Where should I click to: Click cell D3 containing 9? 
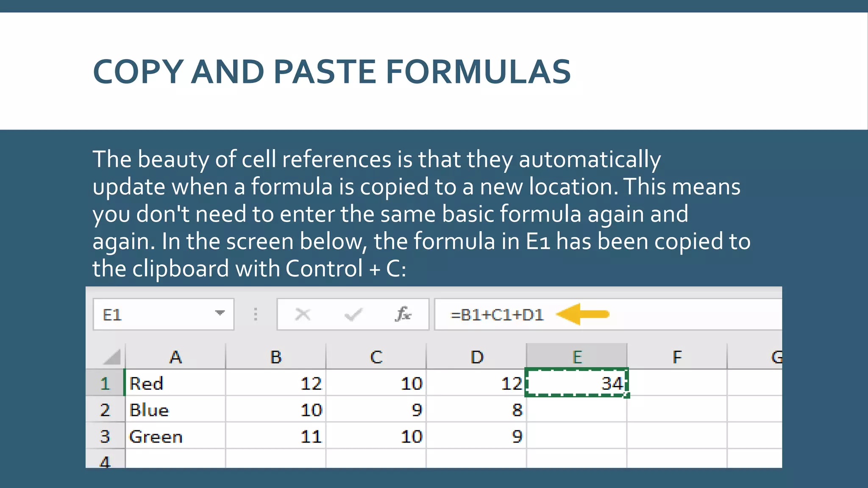(x=476, y=436)
